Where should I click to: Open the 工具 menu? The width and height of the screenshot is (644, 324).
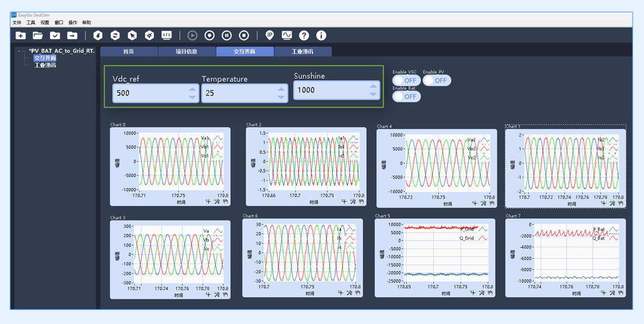pyautogui.click(x=31, y=23)
